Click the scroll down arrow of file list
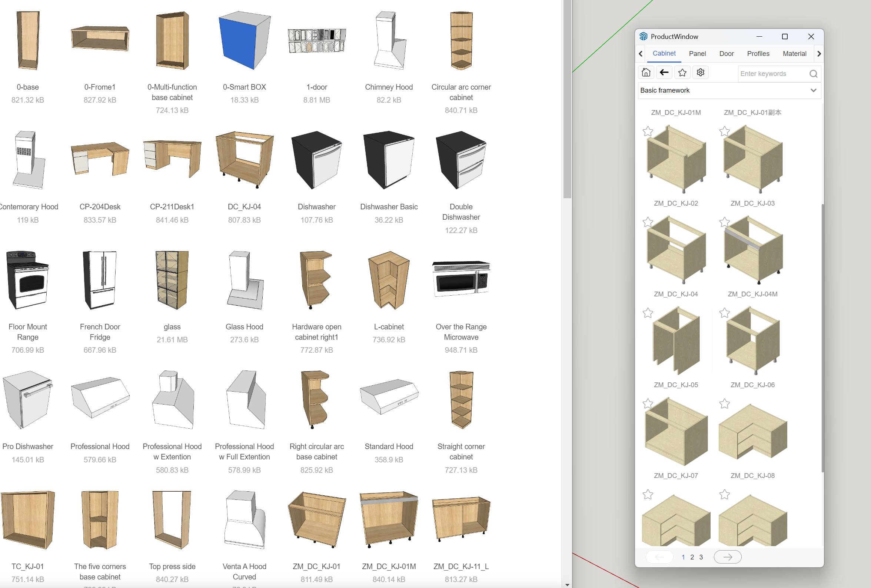The height and width of the screenshot is (588, 871). 567,585
